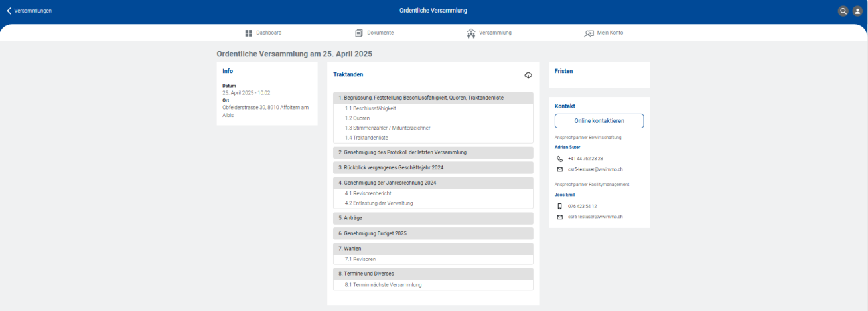The width and height of the screenshot is (868, 311).
Task: Switch to the Dokumente tab
Action: (374, 33)
